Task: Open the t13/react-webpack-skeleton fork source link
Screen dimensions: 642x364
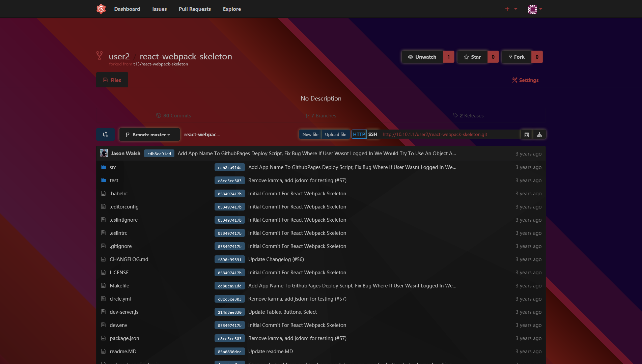Action: [x=161, y=64]
